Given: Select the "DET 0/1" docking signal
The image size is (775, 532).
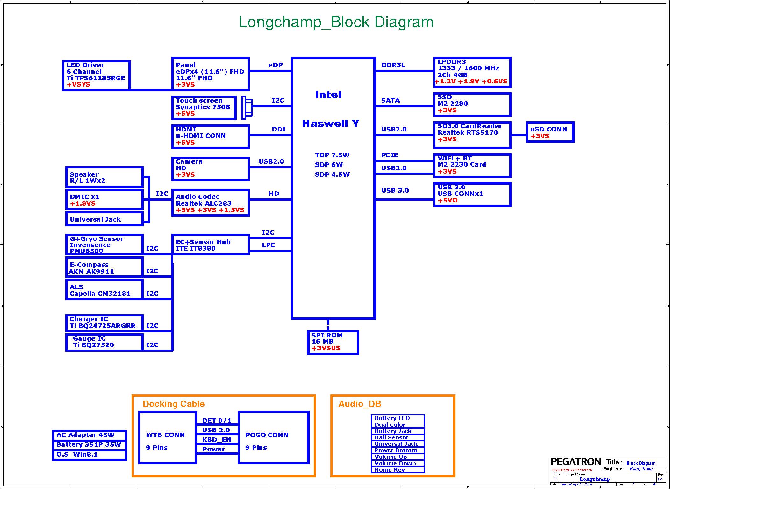Looking at the screenshot, I should coord(217,421).
